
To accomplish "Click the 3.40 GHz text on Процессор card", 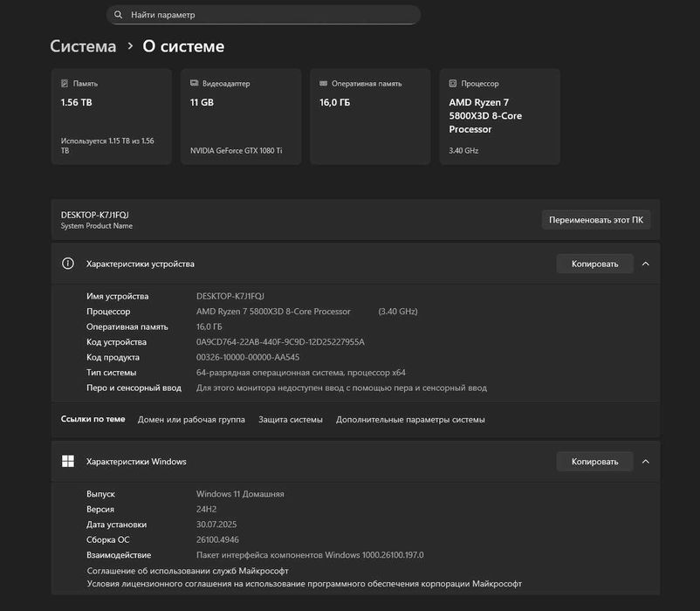I will click(x=463, y=150).
